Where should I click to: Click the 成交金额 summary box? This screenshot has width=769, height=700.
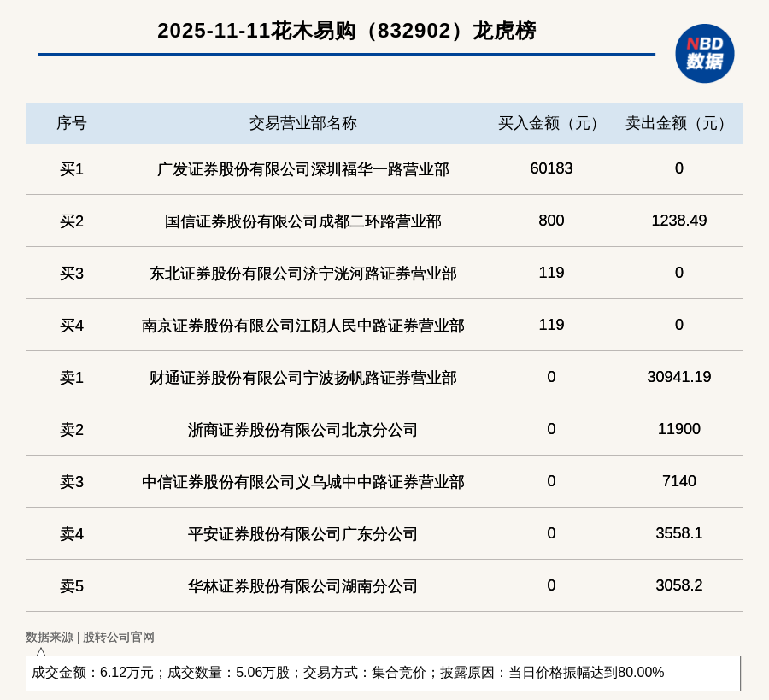pyautogui.click(x=383, y=673)
